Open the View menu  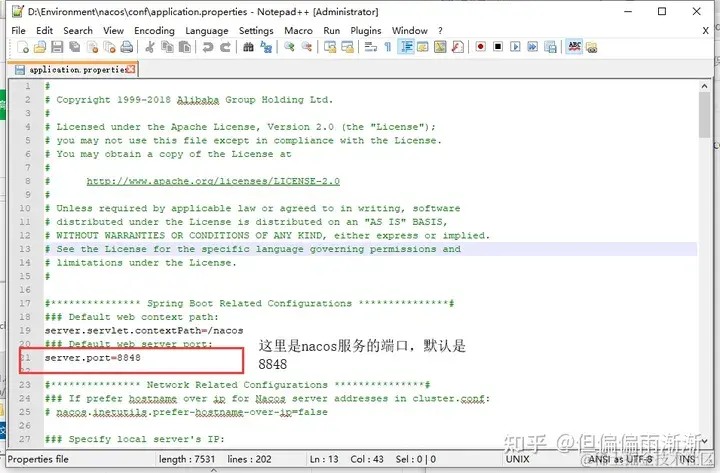point(113,30)
